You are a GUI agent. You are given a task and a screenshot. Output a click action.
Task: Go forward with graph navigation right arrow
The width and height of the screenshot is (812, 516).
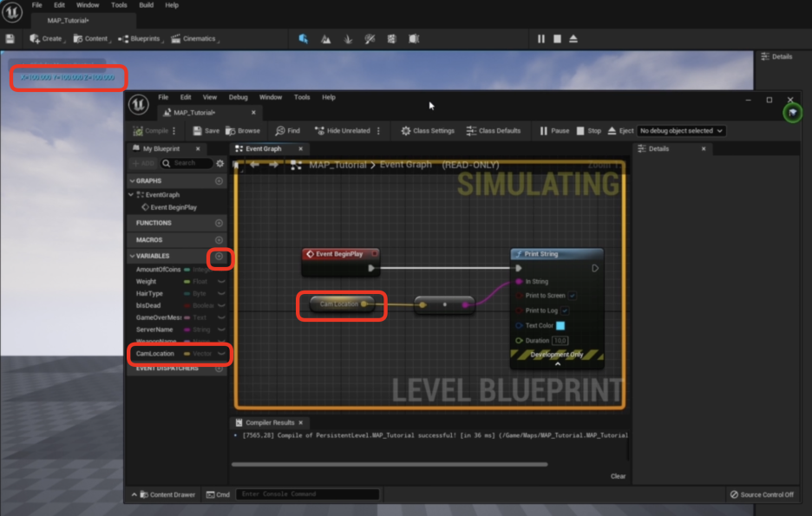pyautogui.click(x=273, y=165)
